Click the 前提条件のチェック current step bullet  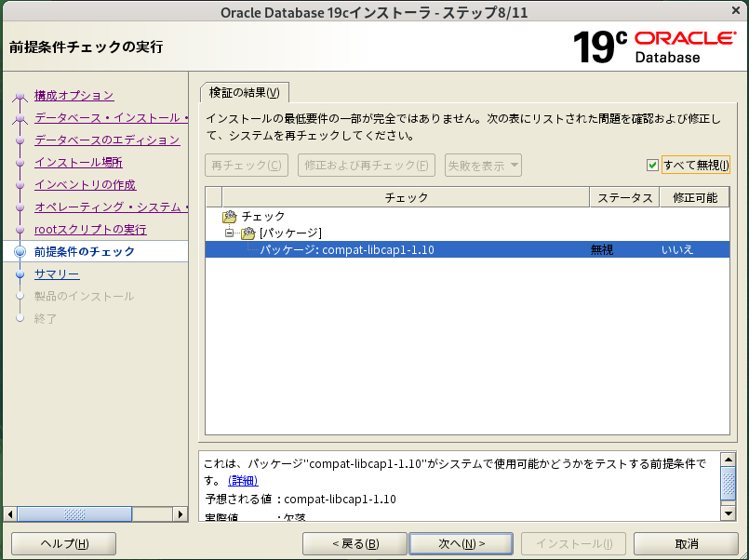coord(20,251)
